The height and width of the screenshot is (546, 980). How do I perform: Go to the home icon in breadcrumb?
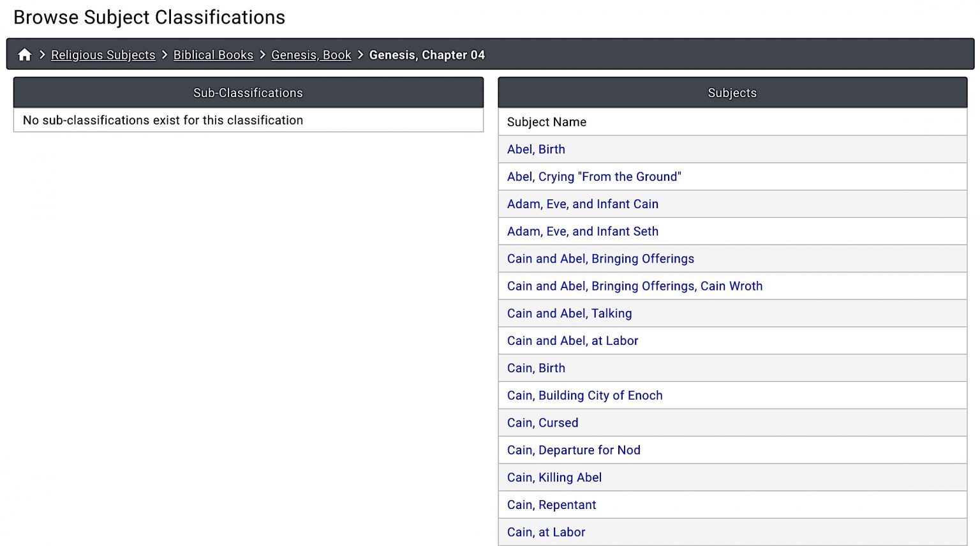tap(25, 55)
